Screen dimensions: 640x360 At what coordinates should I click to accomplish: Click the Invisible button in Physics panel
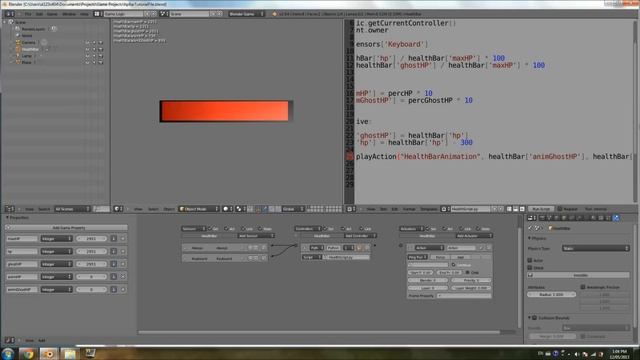(578, 276)
